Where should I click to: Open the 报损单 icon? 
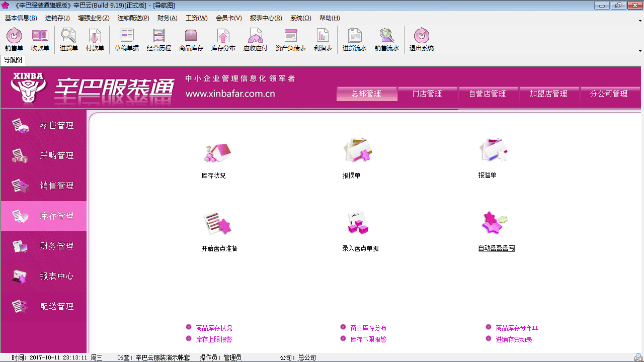coord(357,151)
